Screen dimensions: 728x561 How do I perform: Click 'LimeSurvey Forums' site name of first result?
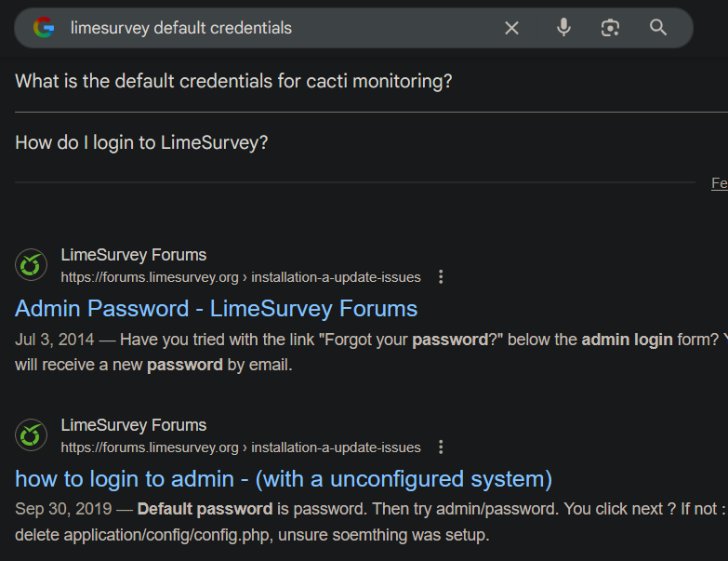(134, 255)
